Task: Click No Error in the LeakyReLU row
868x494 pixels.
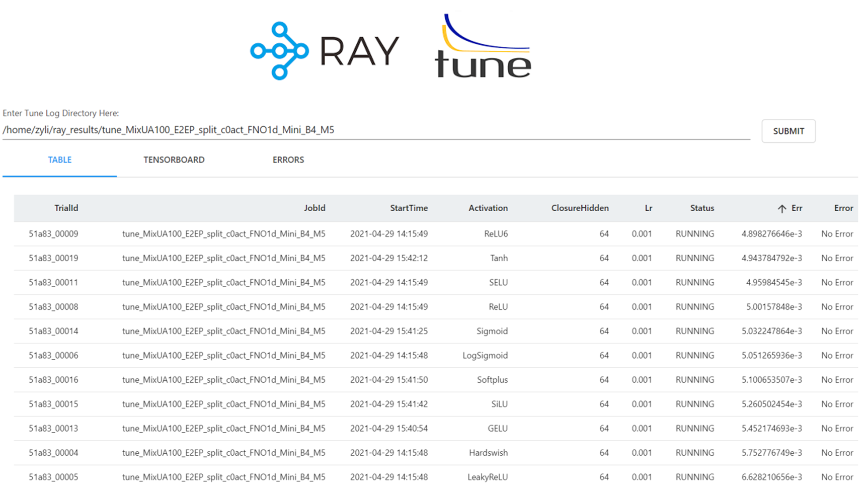Action: (x=837, y=477)
